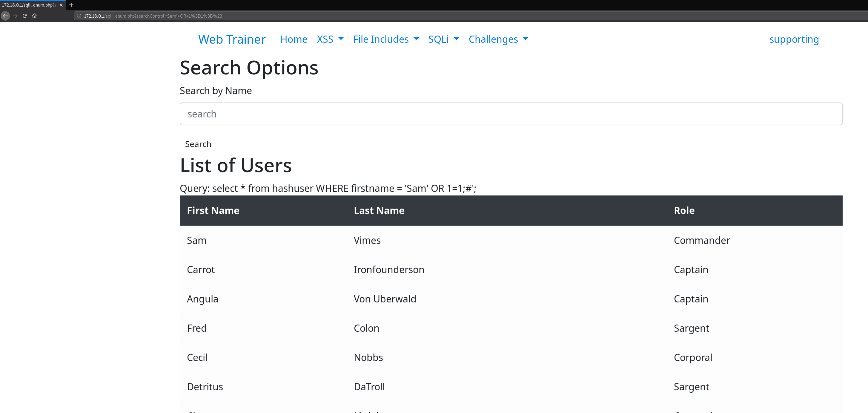Screen dimensions: 868x413
Task: Go to the Home nav link
Action: pyautogui.click(x=294, y=39)
